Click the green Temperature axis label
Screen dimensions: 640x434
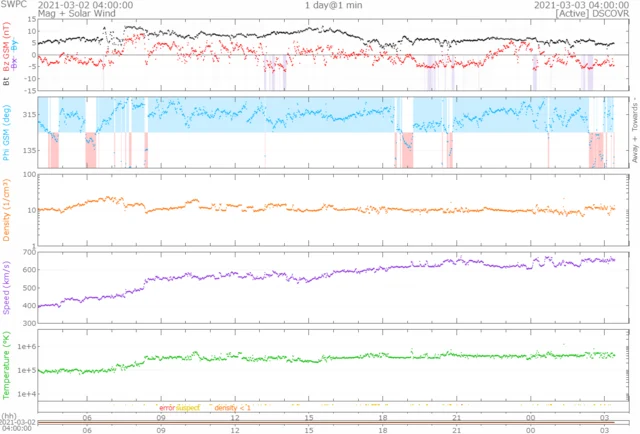pos(9,370)
